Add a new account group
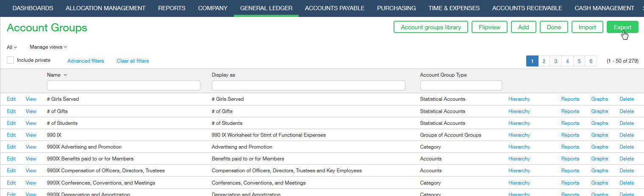 523,27
